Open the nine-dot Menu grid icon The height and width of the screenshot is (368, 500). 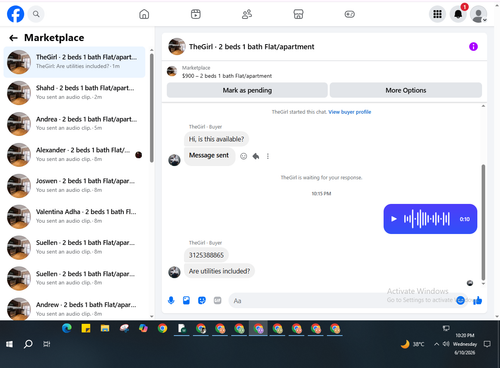[437, 14]
